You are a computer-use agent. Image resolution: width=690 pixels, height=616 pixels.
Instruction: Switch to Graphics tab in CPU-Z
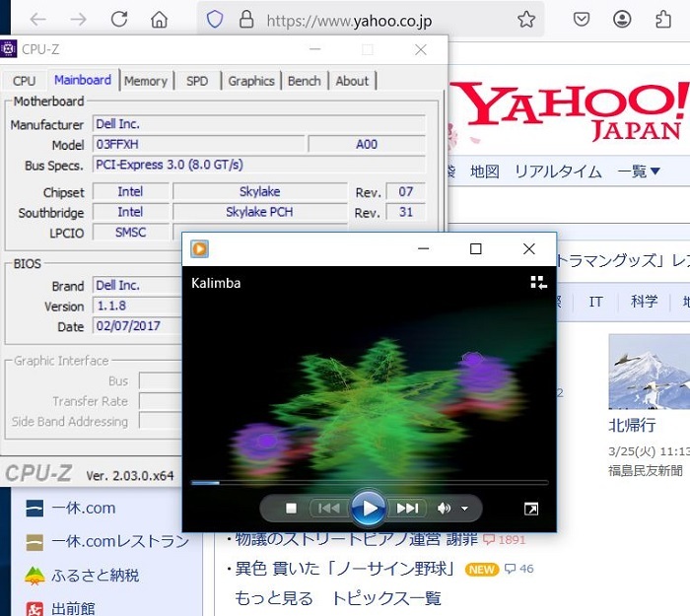coord(250,81)
